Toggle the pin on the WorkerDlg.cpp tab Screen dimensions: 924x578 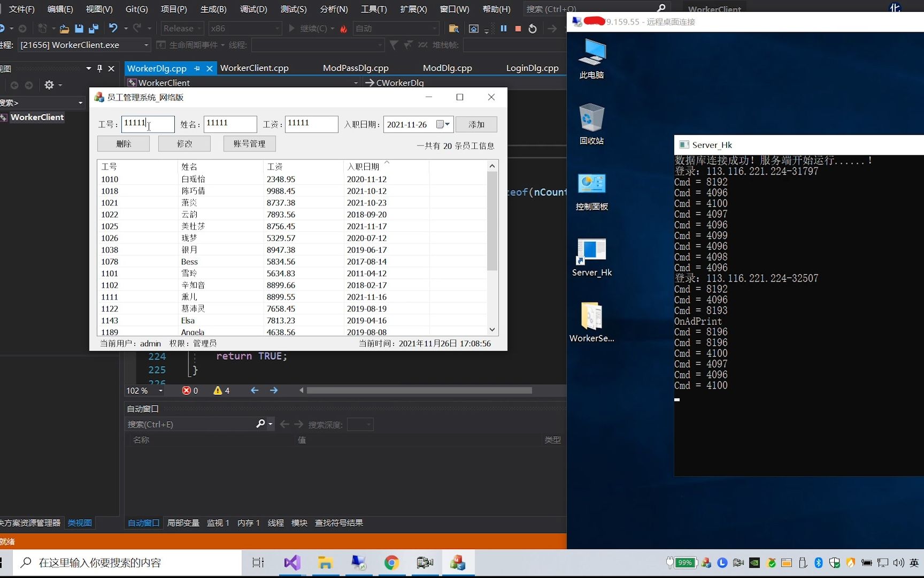tap(197, 68)
